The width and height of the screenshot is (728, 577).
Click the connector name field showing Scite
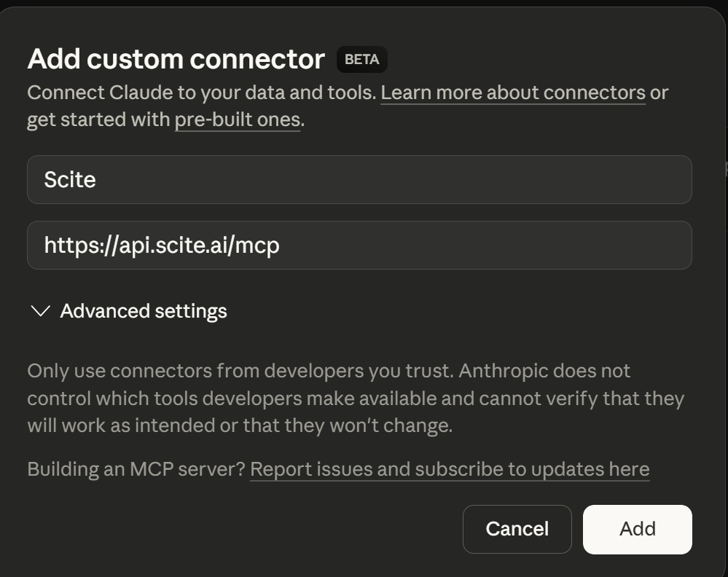tap(360, 179)
